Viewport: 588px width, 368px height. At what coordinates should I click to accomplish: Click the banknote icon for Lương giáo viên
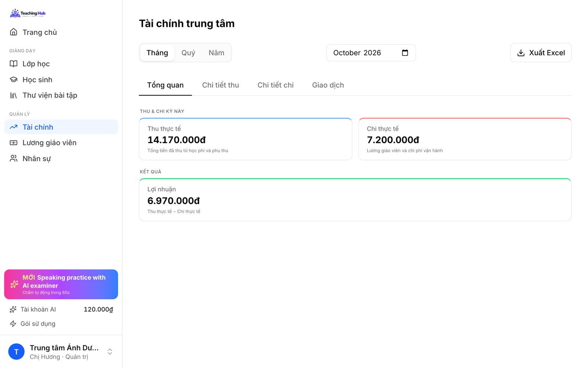click(14, 143)
